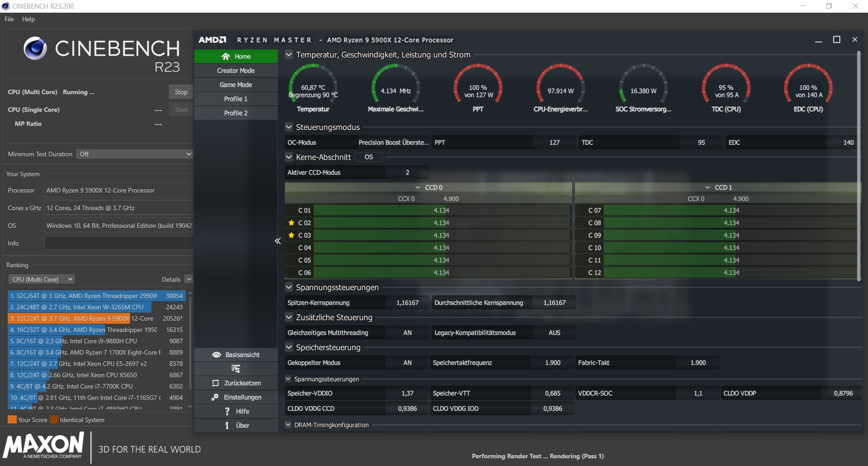Click the C 12 core frequency bar
The image size is (868, 466).
[732, 273]
